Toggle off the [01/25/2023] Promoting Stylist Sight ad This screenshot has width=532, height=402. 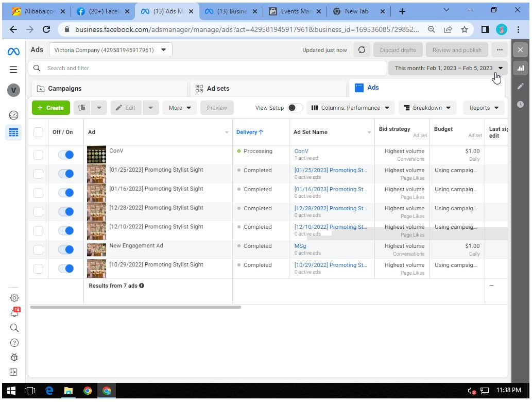66,174
